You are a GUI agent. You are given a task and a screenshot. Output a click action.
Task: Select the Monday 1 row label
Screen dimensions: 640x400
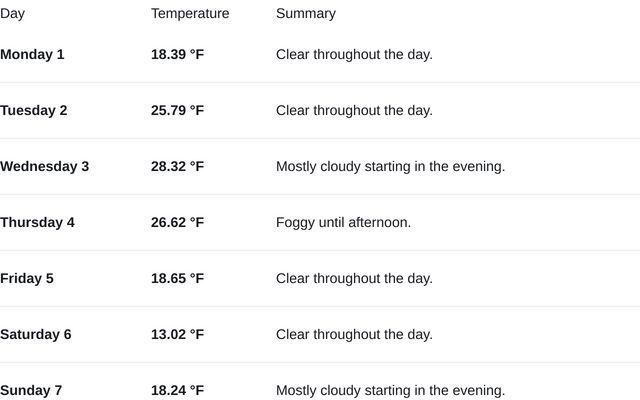click(32, 54)
